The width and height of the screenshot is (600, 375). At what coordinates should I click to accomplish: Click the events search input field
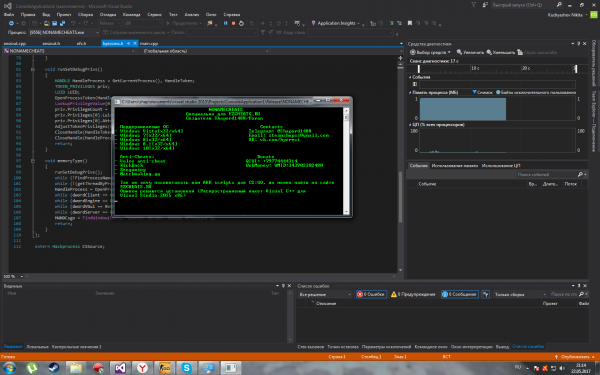click(x=546, y=174)
